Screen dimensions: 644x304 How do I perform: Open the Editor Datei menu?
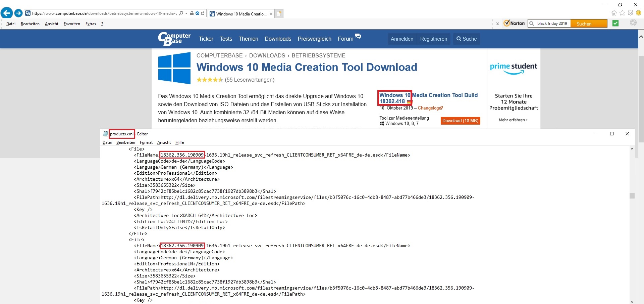tap(107, 142)
